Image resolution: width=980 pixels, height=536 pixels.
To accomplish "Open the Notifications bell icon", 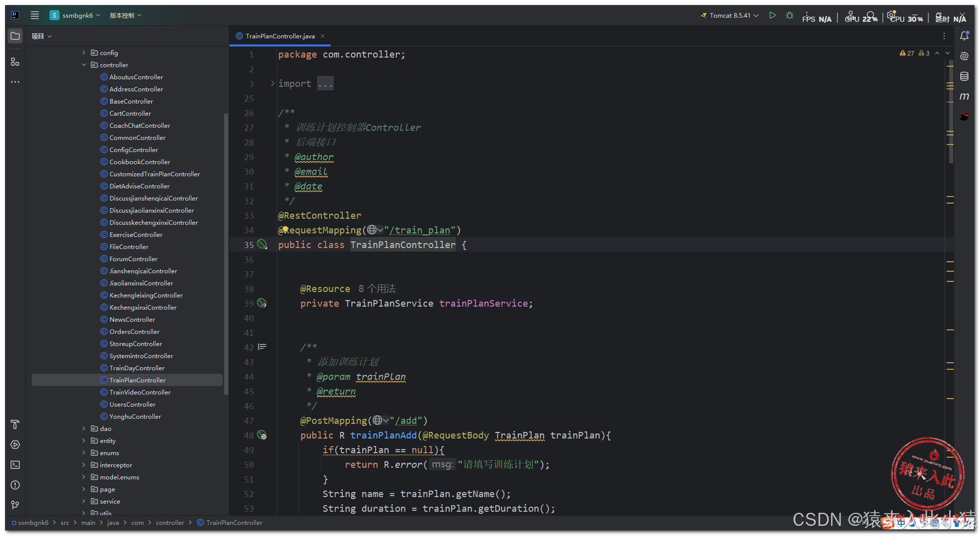I will (964, 36).
